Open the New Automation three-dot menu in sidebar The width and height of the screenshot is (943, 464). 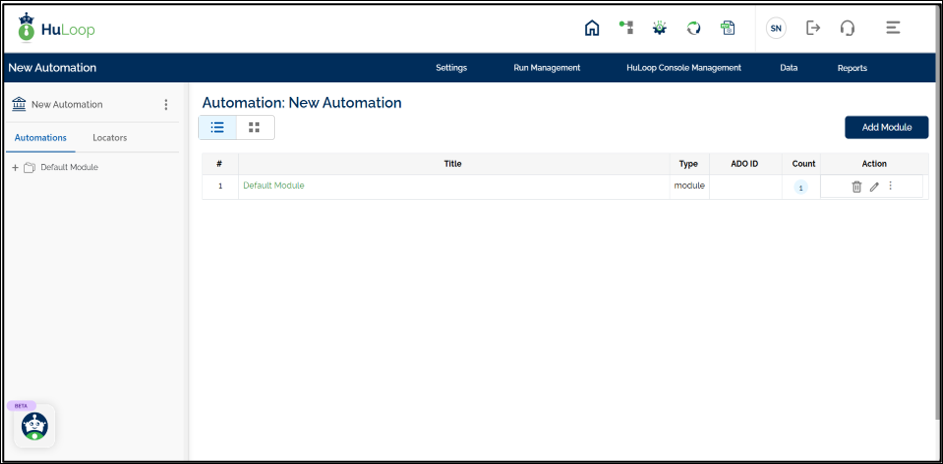coord(166,104)
